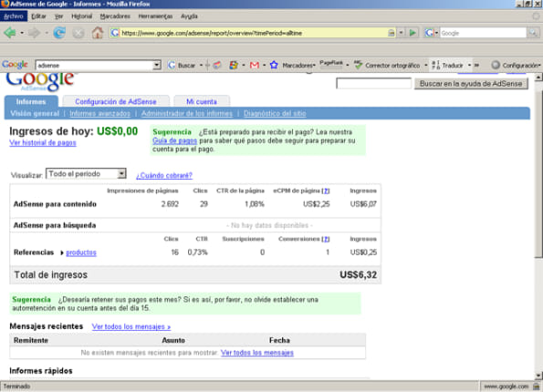Open the Forward button history dropdown arrow
543x392 pixels.
46,33
